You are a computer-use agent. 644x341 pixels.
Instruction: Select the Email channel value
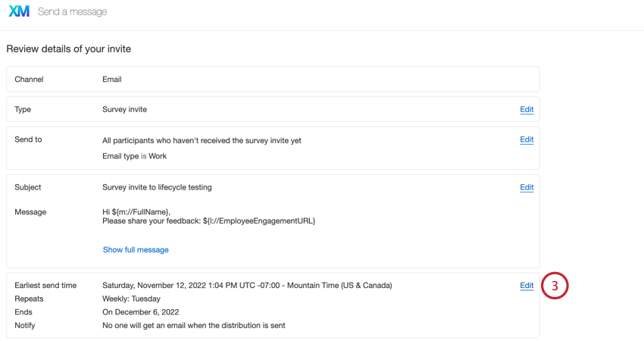click(112, 79)
